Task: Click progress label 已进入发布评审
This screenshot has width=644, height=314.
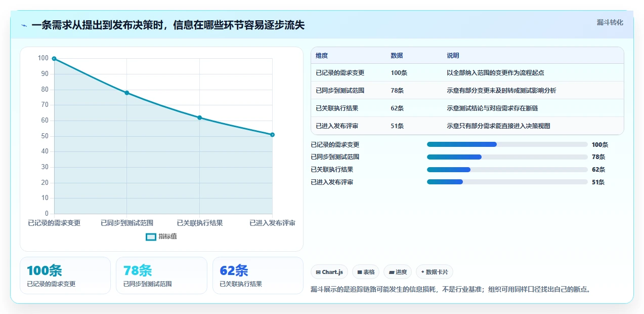Action: click(332, 182)
